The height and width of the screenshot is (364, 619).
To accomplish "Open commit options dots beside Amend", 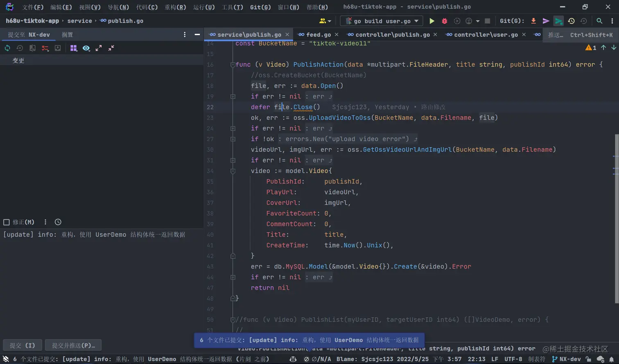I will [x=45, y=222].
